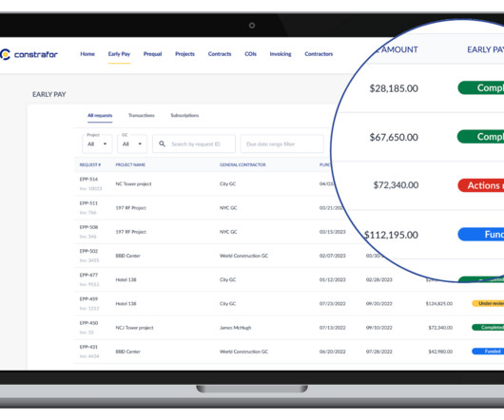Expand the GC filter dropdown

[132, 143]
